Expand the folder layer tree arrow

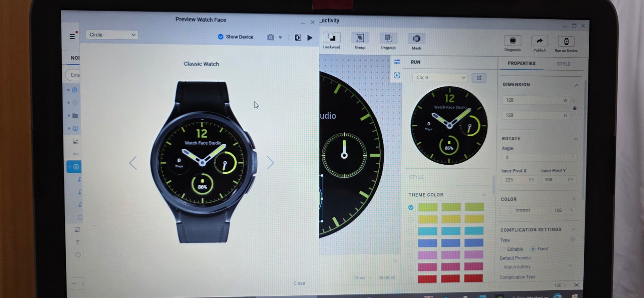click(x=69, y=116)
